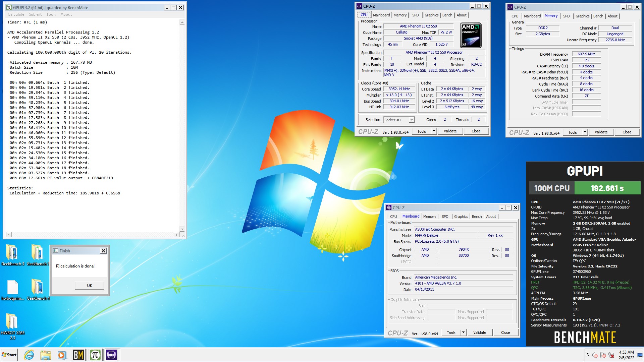Click the CPU-Z Memory window title icon
Image resolution: width=644 pixels, height=362 pixels.
click(510, 7)
